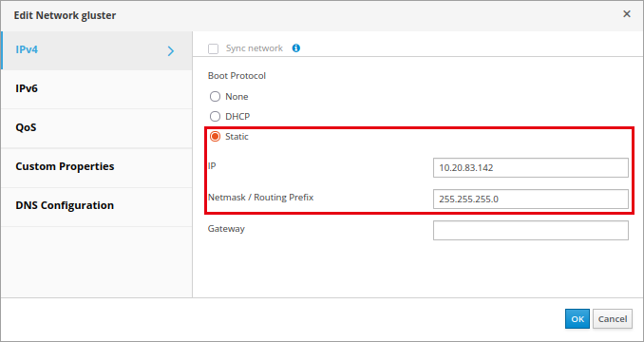Click the Edit Network gluster title
644x342 pixels.
coord(65,15)
